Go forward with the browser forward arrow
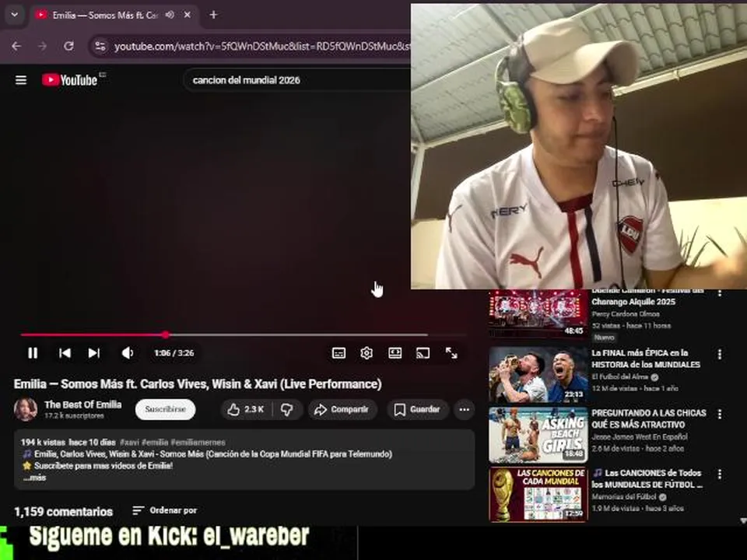Viewport: 747px width, 560px height. point(42,46)
